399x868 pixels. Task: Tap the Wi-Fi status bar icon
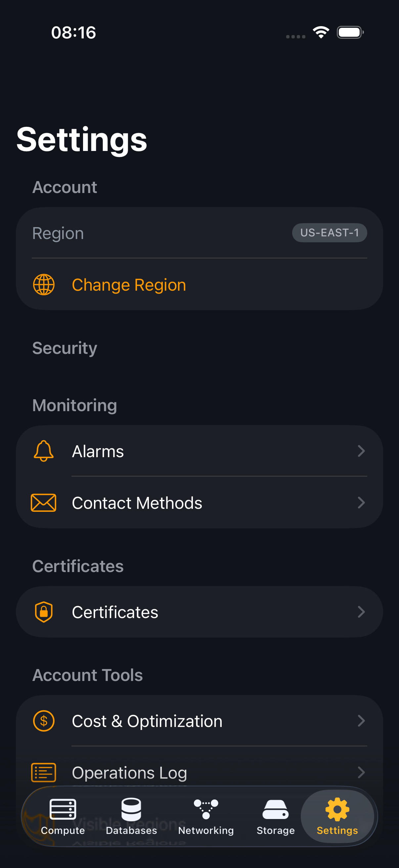point(321,32)
